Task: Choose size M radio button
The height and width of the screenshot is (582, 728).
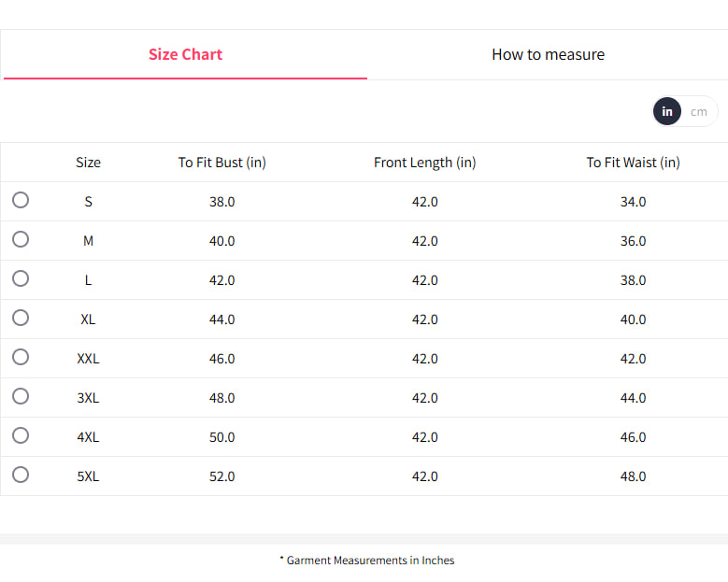Action: click(21, 239)
